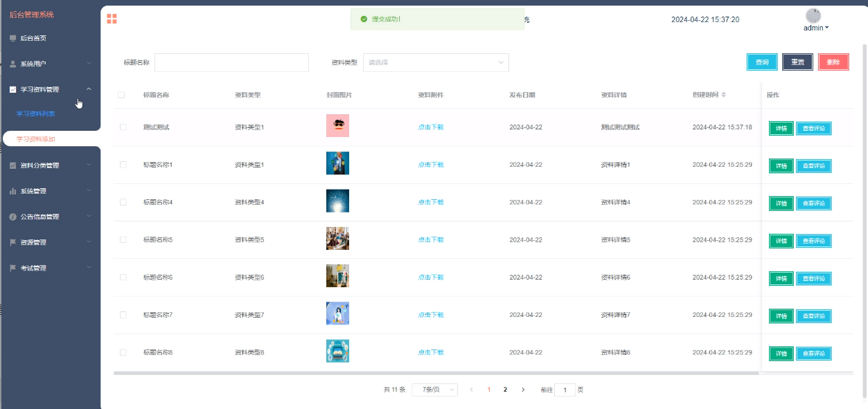Click 详情 for row 标题名称5
This screenshot has height=409, width=868.
click(781, 241)
